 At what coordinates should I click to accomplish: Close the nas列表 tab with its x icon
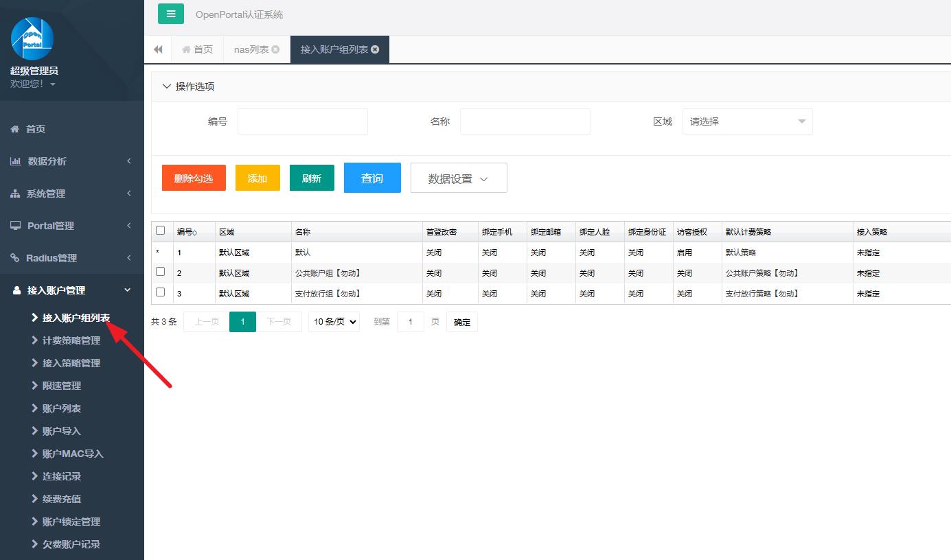[275, 49]
